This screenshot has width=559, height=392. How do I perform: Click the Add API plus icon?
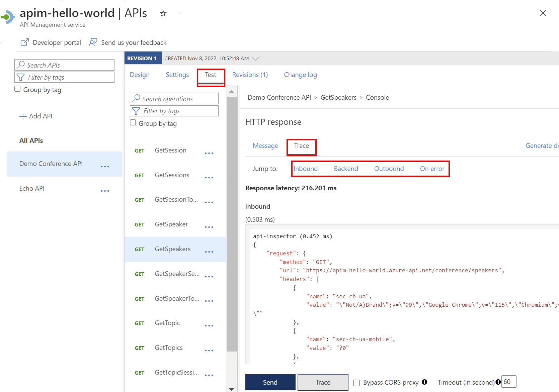point(22,116)
